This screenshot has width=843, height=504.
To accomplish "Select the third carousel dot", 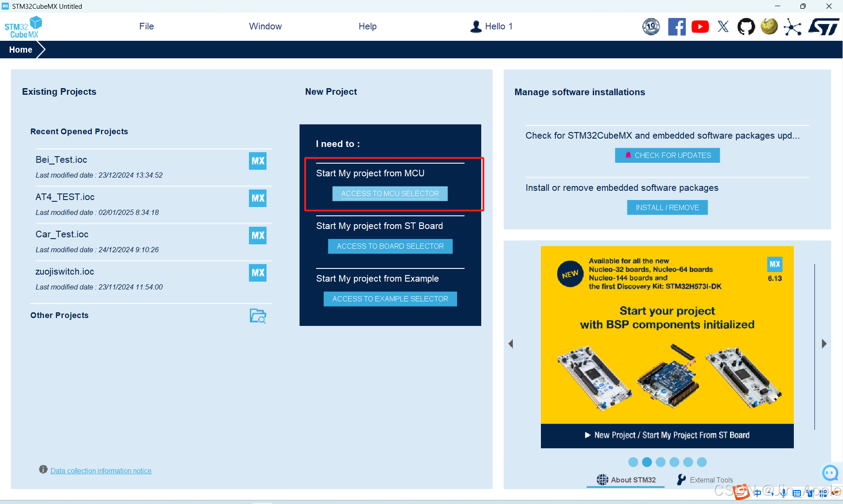I will tap(661, 462).
